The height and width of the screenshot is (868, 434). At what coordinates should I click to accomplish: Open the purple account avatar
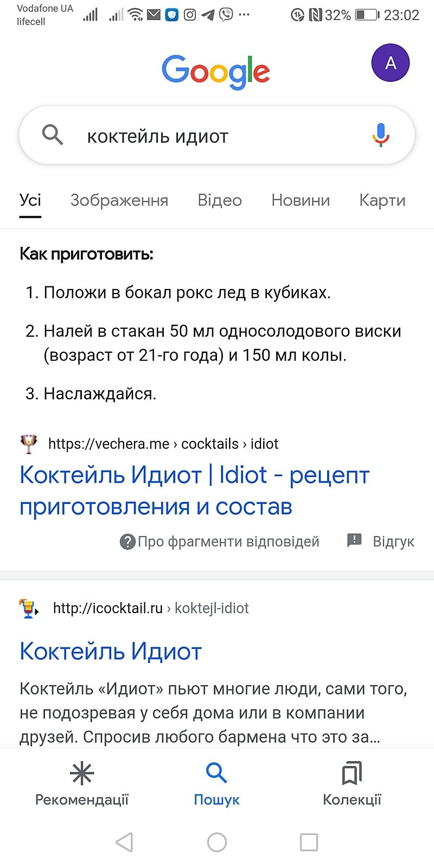390,63
